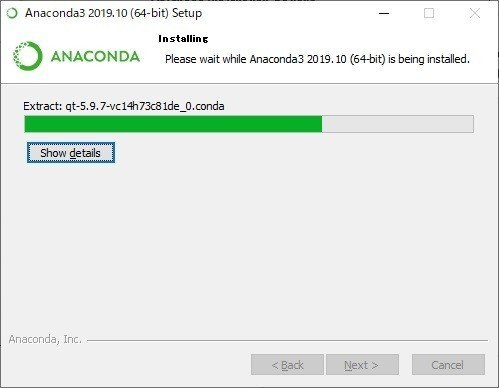
Task: Click the 'Anaconda3 2019.10 (64-bit) Setup' title text
Action: point(113,13)
